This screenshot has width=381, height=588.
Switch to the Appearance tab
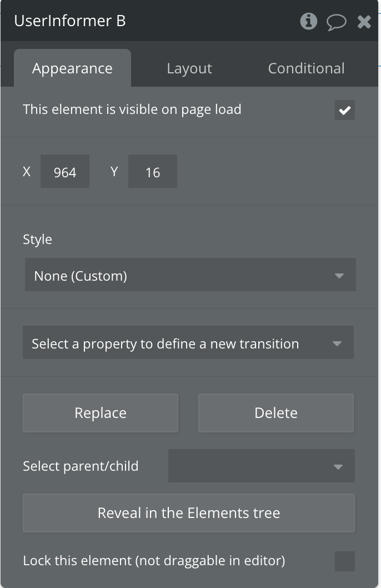coord(72,68)
